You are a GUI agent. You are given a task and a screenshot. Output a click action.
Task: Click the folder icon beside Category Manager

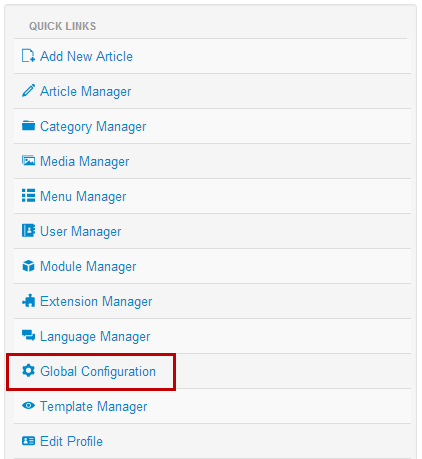pyautogui.click(x=28, y=126)
